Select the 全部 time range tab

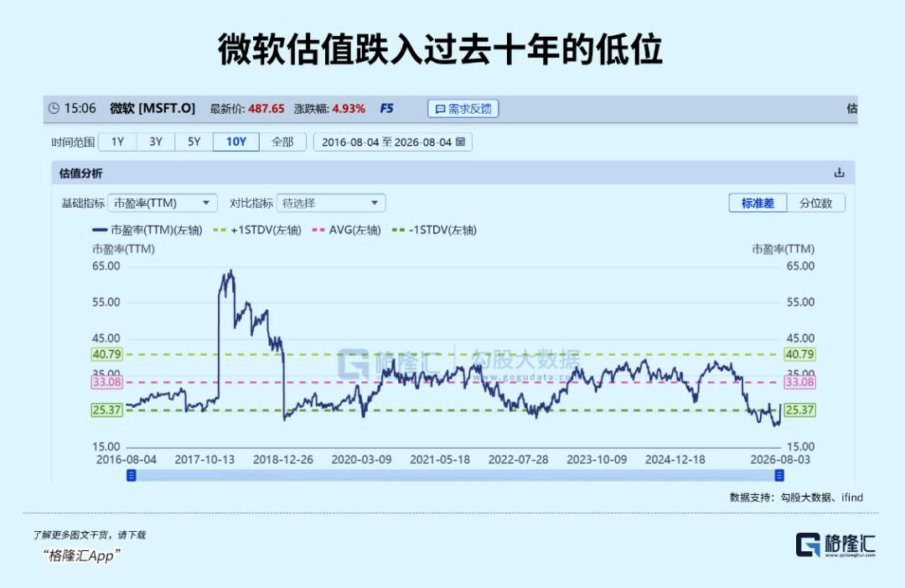coord(282,142)
